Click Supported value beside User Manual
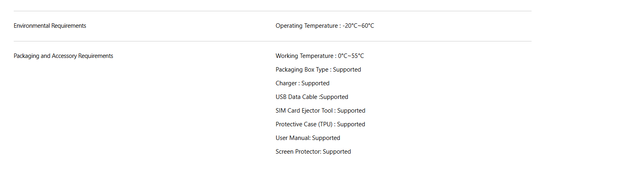Screen dimensions: 644x183 [326, 138]
